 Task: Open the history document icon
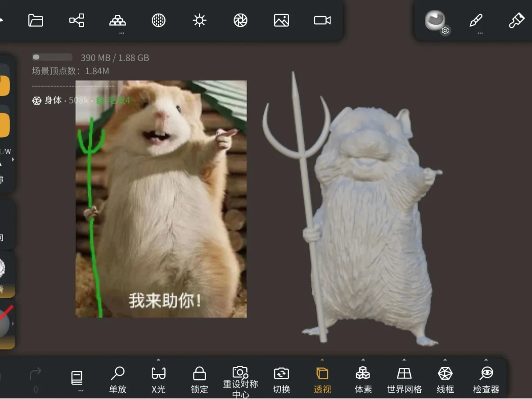(77, 378)
